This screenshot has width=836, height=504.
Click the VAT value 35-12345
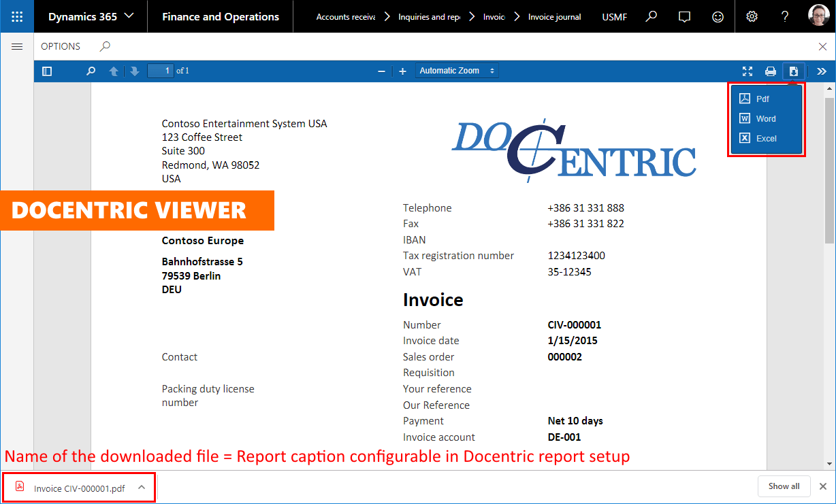click(x=569, y=271)
